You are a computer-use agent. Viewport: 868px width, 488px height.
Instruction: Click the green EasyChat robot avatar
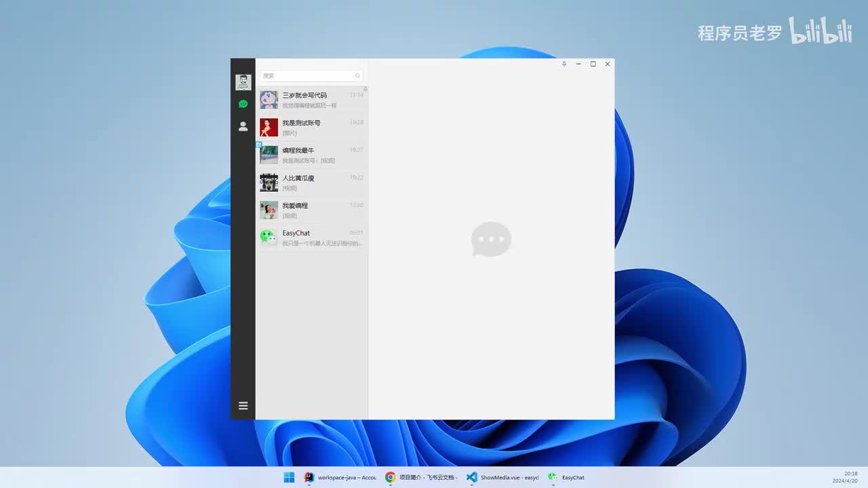coord(269,237)
